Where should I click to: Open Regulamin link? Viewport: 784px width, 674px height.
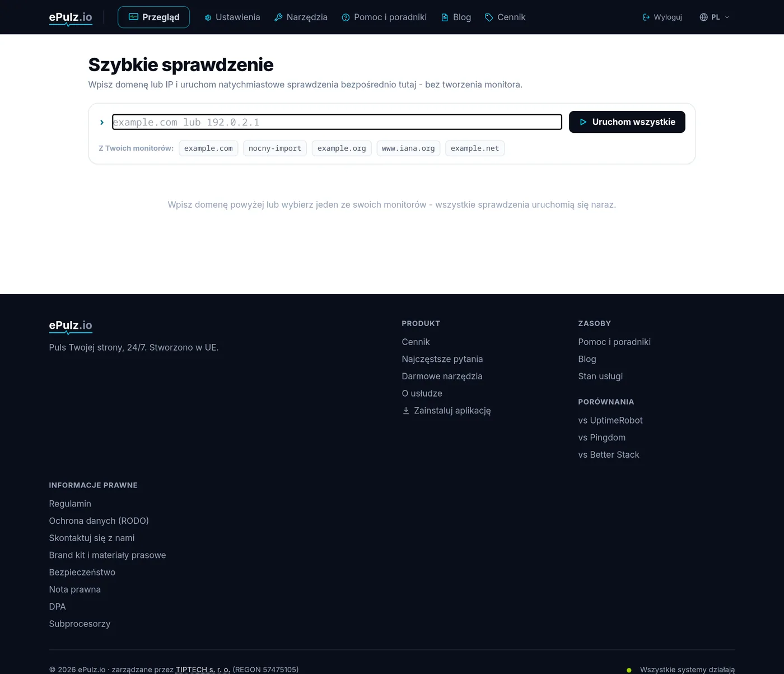(x=70, y=504)
